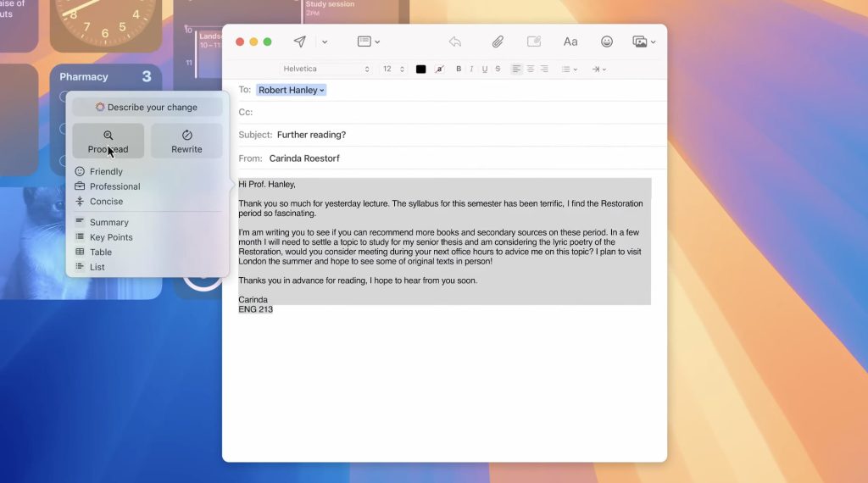Click the Rewrite button
The height and width of the screenshot is (483, 868).
point(186,141)
